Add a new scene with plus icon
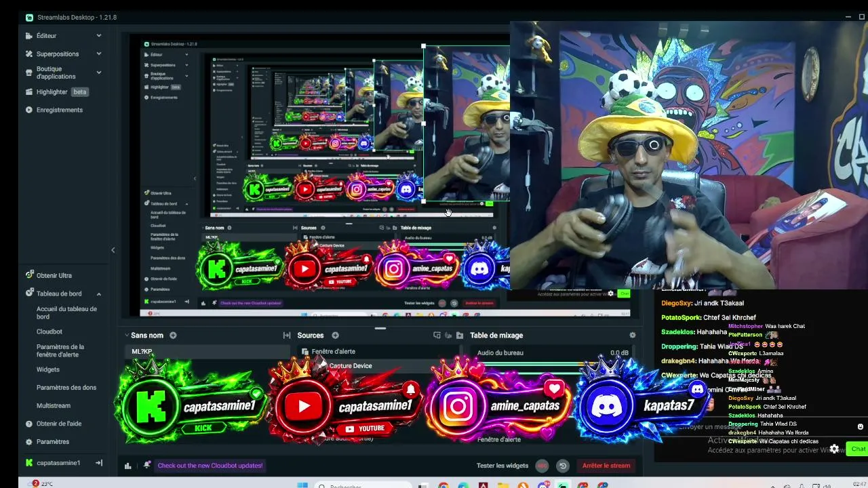The image size is (868, 488). click(173, 335)
